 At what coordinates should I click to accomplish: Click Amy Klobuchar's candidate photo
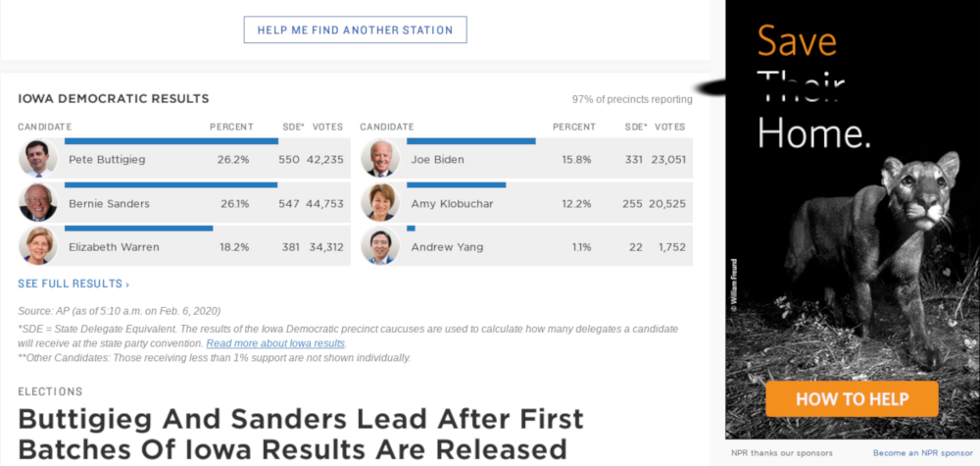click(x=379, y=203)
